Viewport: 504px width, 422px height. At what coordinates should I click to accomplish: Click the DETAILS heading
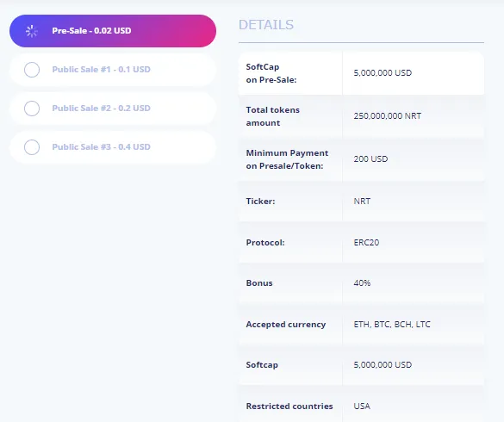(266, 25)
